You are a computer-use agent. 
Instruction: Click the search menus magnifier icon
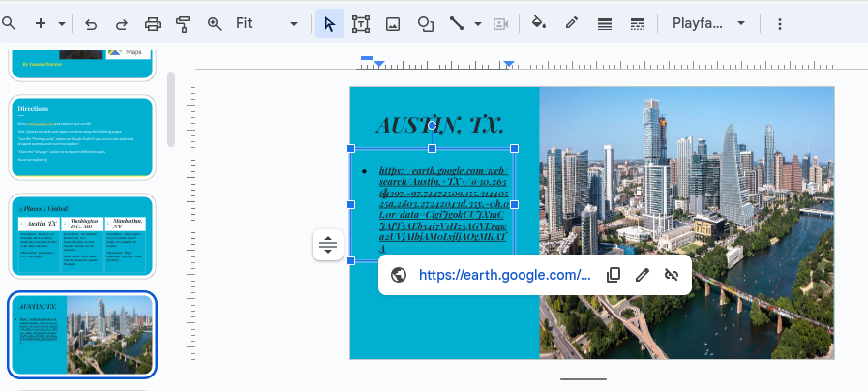[x=9, y=23]
